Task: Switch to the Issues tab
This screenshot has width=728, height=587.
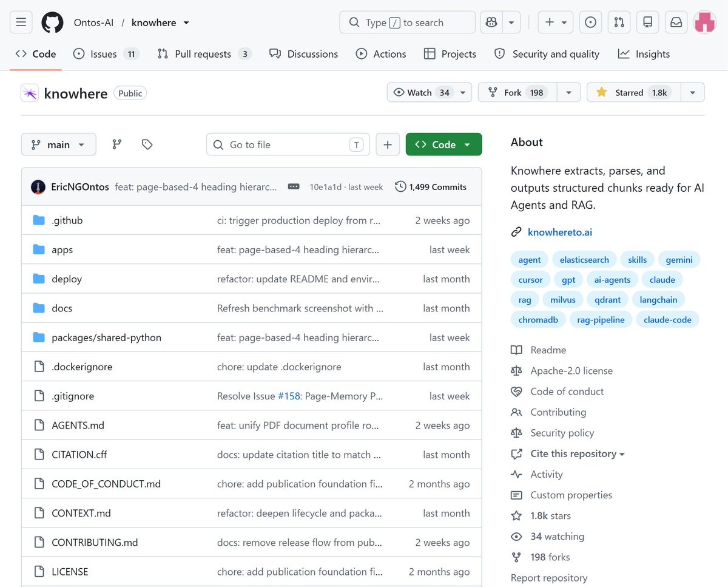Action: click(106, 54)
